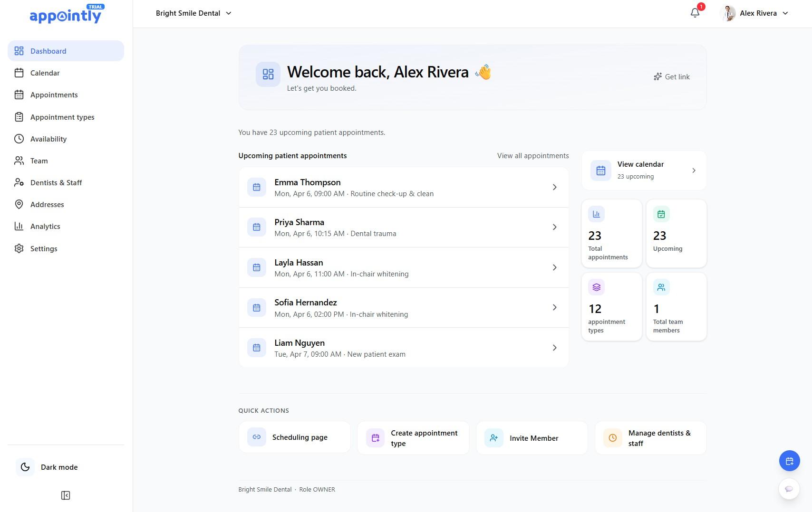Click View all appointments
812x512 pixels.
tap(532, 155)
